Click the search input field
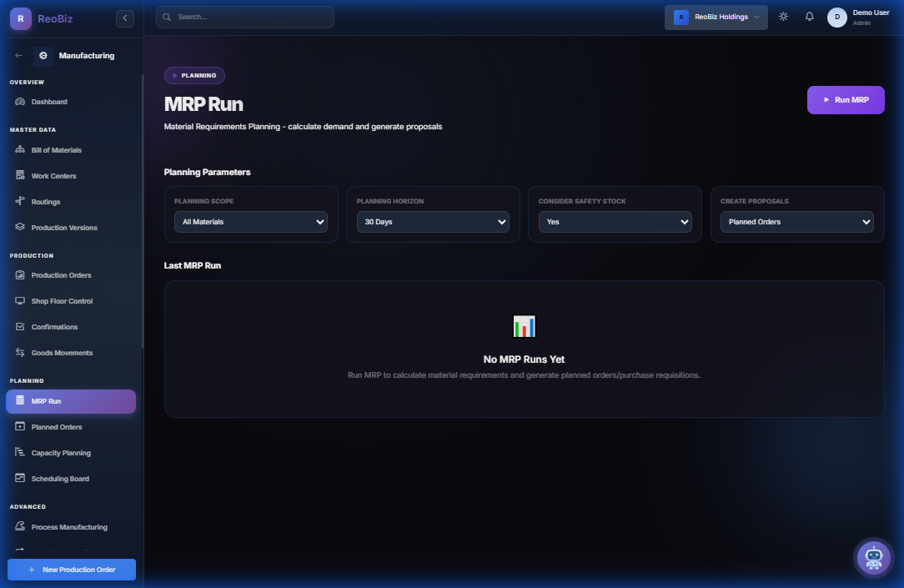This screenshot has width=904, height=588. (244, 16)
